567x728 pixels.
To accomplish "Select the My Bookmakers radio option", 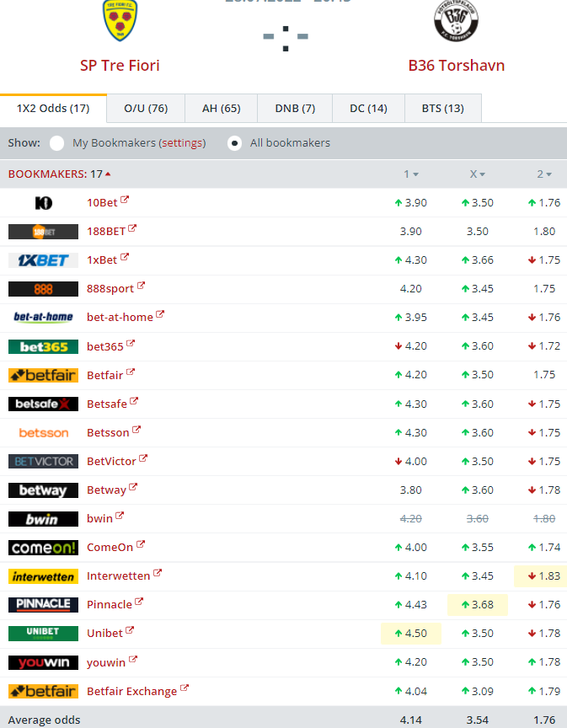I will click(56, 143).
